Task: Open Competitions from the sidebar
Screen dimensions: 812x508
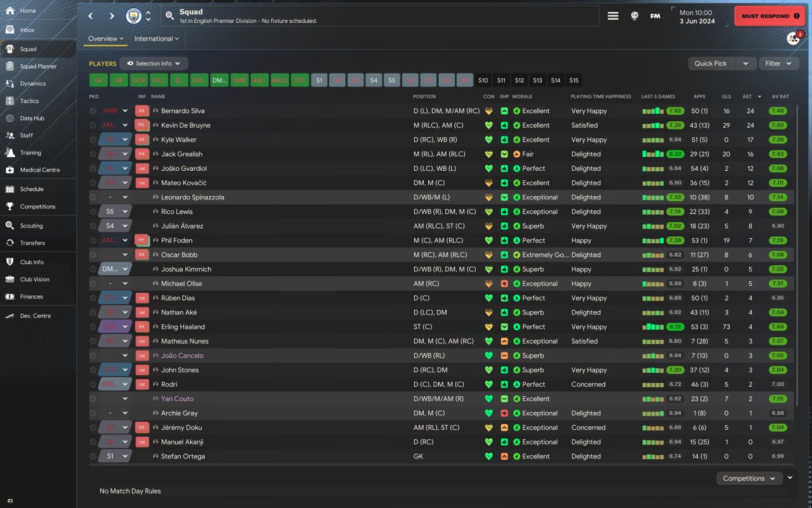Action: click(38, 206)
